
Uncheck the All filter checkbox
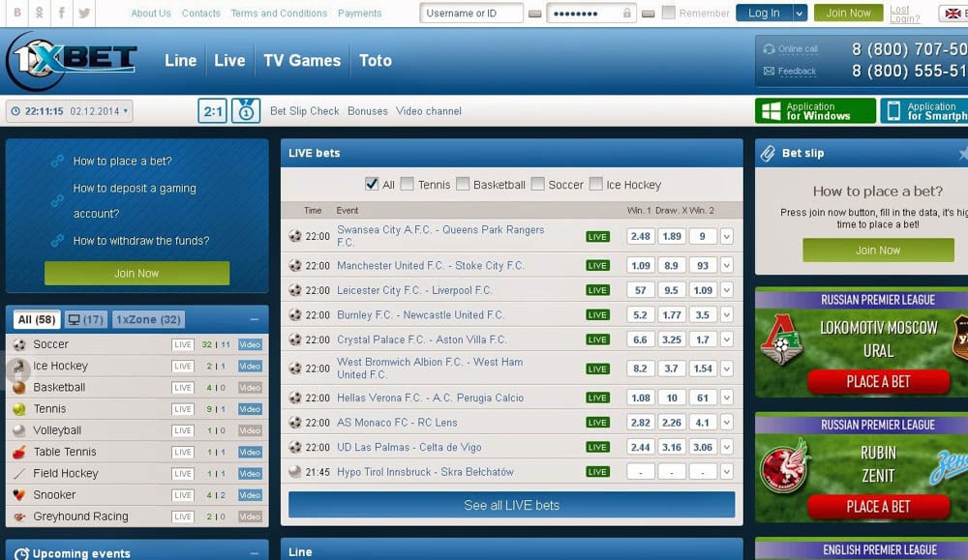[372, 184]
